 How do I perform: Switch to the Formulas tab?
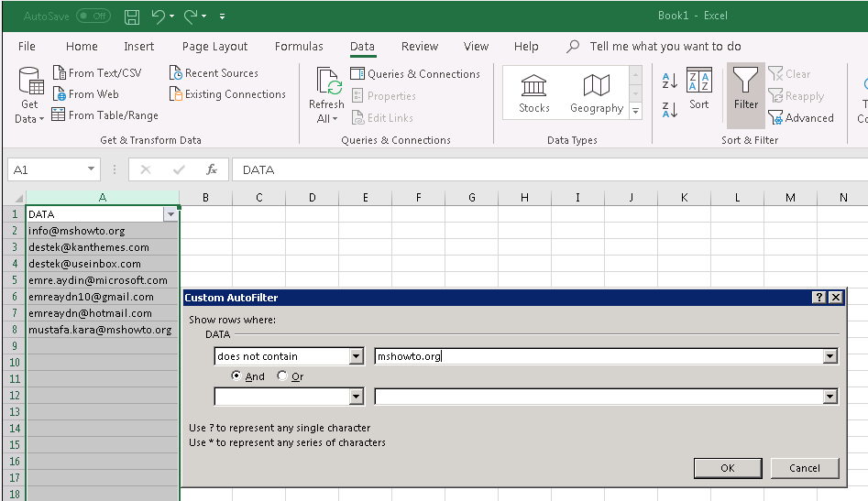click(299, 47)
